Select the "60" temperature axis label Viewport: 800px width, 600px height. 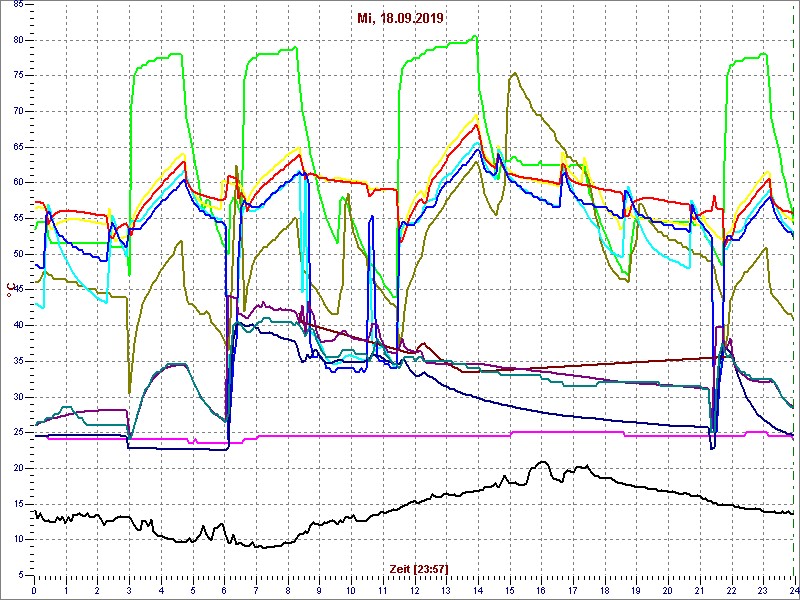pos(18,183)
